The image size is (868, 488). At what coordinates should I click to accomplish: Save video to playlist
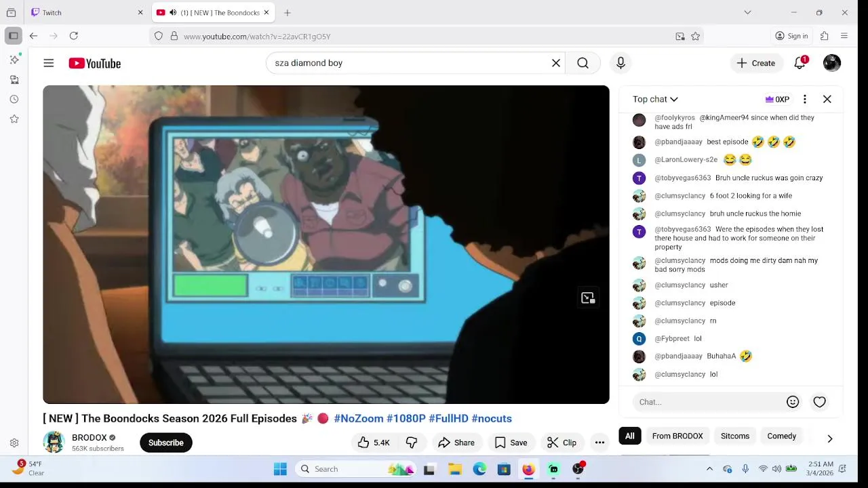(511, 443)
